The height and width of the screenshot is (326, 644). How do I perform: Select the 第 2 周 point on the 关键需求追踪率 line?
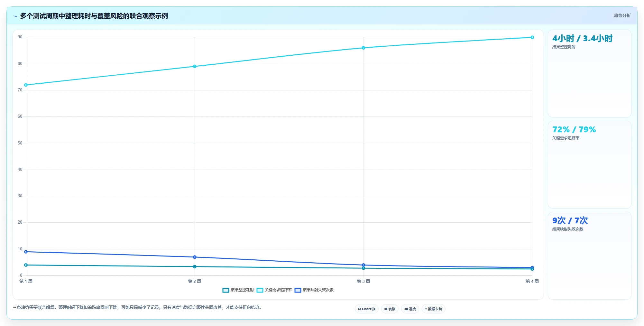click(195, 66)
